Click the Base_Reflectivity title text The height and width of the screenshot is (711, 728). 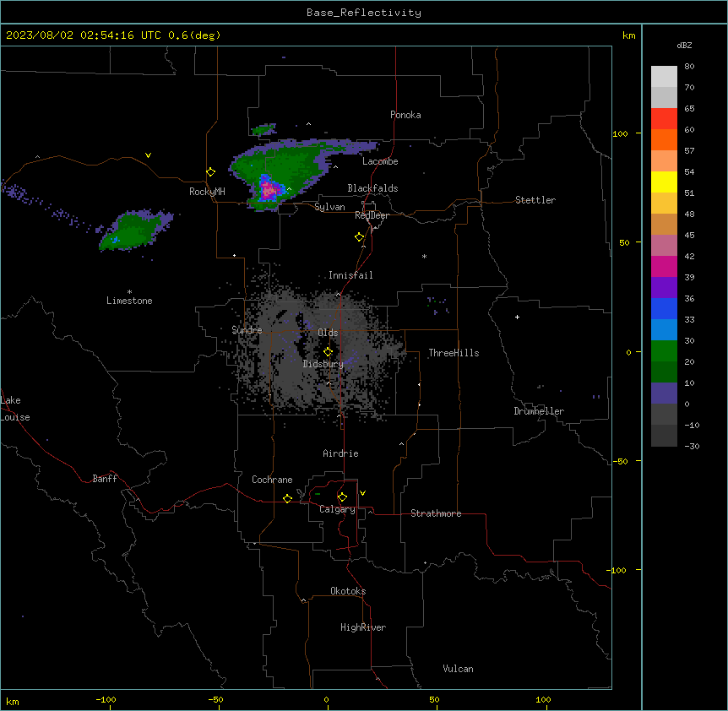[x=363, y=13]
